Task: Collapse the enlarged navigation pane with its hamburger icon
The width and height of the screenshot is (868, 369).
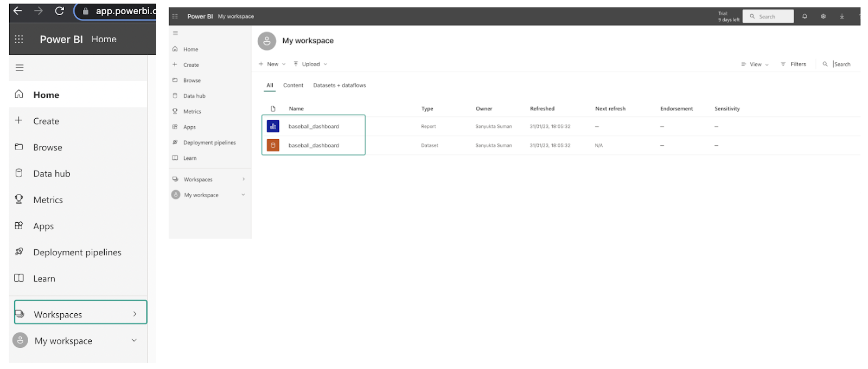Action: (20, 68)
